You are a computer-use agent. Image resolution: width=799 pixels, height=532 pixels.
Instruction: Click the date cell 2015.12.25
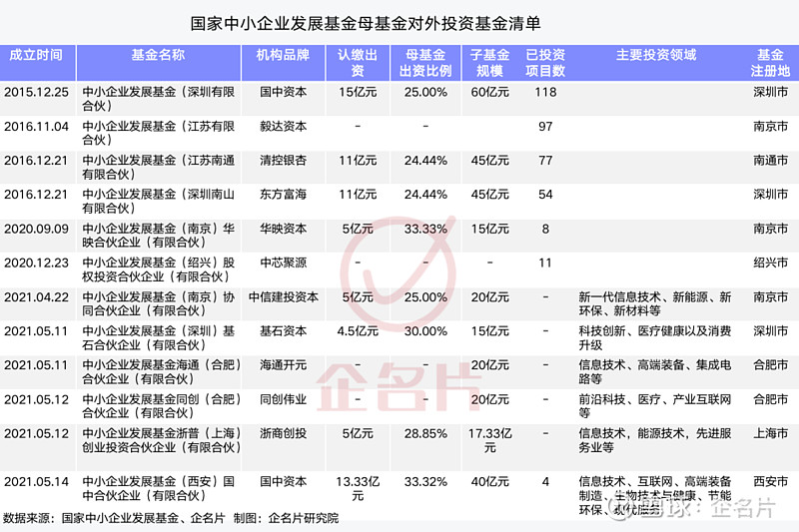(36, 92)
